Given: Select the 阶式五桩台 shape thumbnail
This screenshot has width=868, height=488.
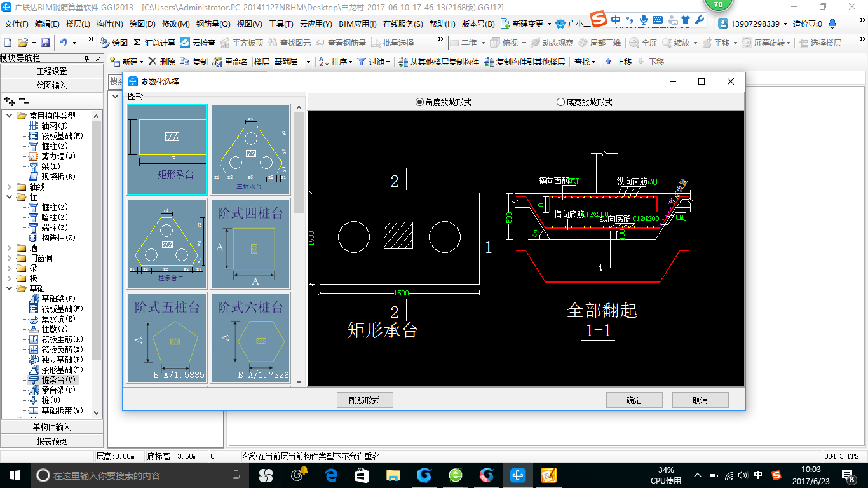Looking at the screenshot, I should [167, 337].
